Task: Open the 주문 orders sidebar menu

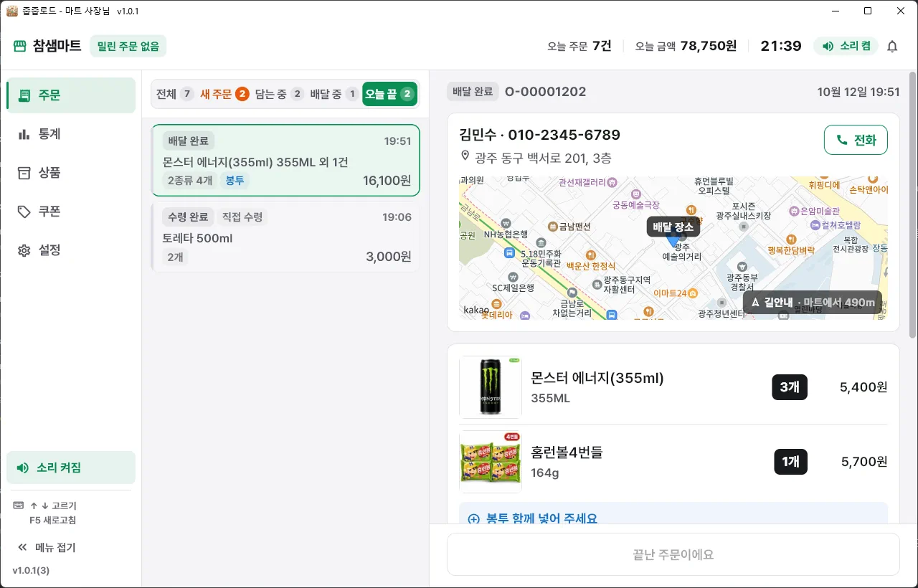Action: 71,95
